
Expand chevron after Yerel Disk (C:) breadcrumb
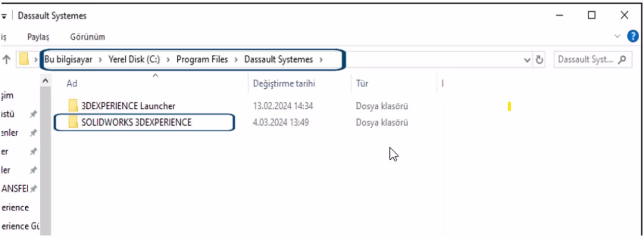click(x=168, y=59)
